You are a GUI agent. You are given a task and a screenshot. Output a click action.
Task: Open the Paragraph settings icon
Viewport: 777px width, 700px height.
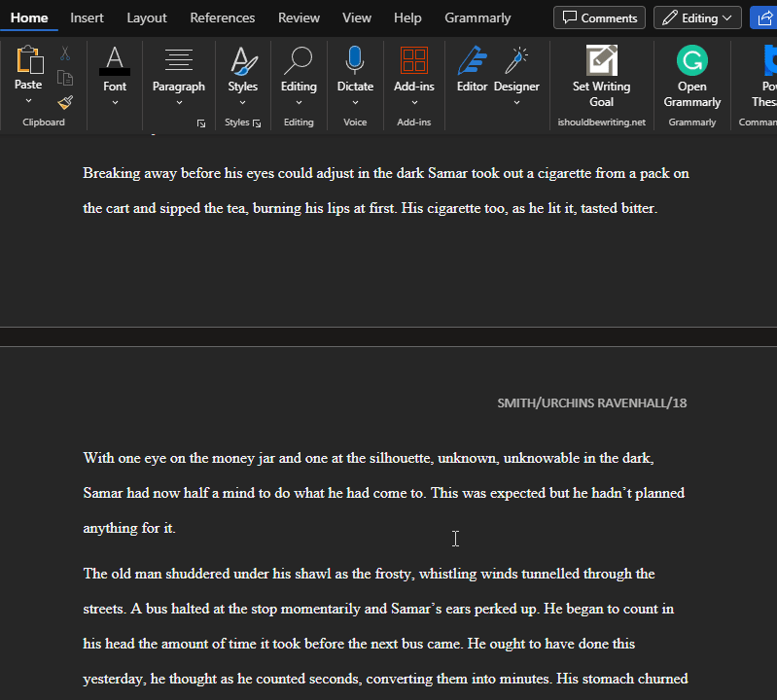[x=178, y=60]
